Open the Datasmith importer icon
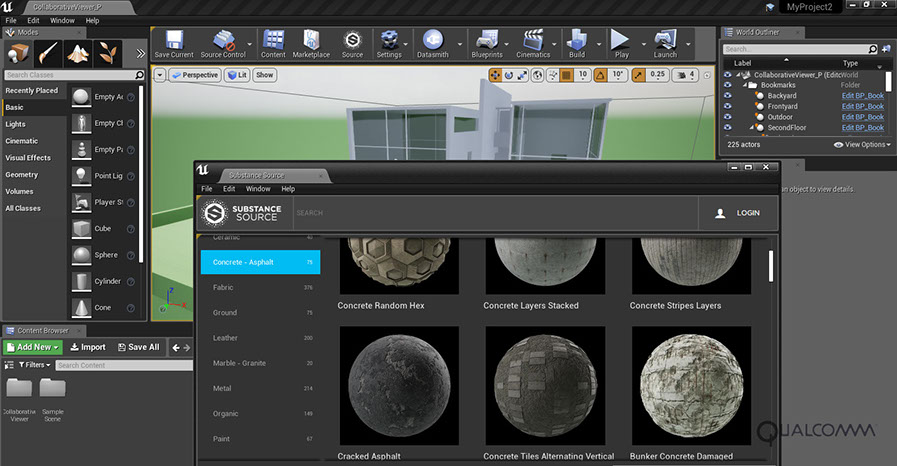Screen dimensions: 897x466 pyautogui.click(x=433, y=42)
